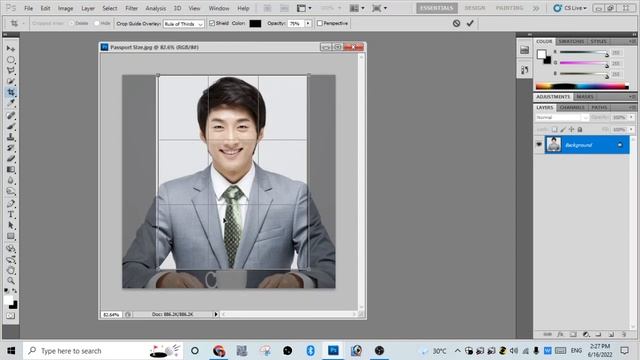
Task: Select the Polygonal Lasso tool
Action: click(11, 71)
